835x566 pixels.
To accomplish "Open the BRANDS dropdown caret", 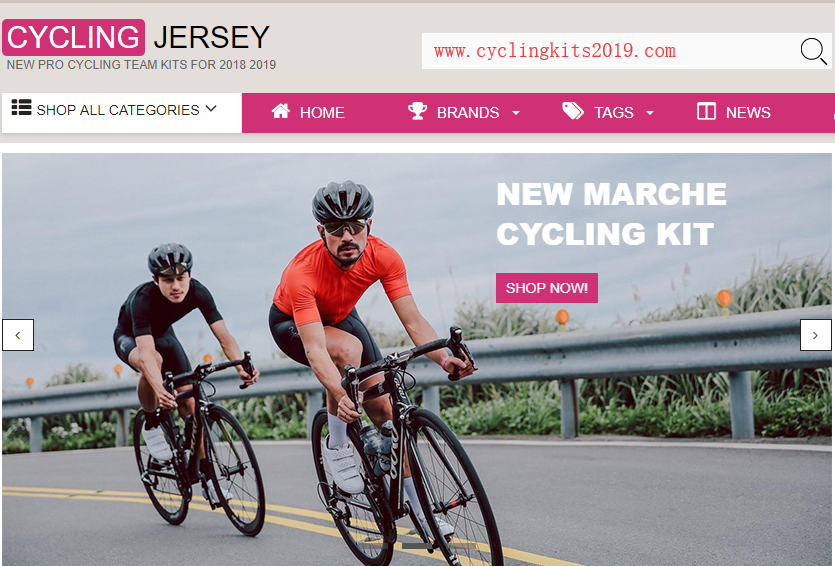I will (x=515, y=113).
